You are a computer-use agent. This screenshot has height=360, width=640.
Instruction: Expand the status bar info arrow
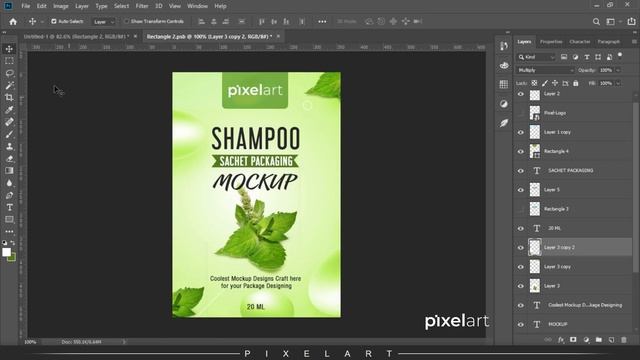tap(124, 342)
